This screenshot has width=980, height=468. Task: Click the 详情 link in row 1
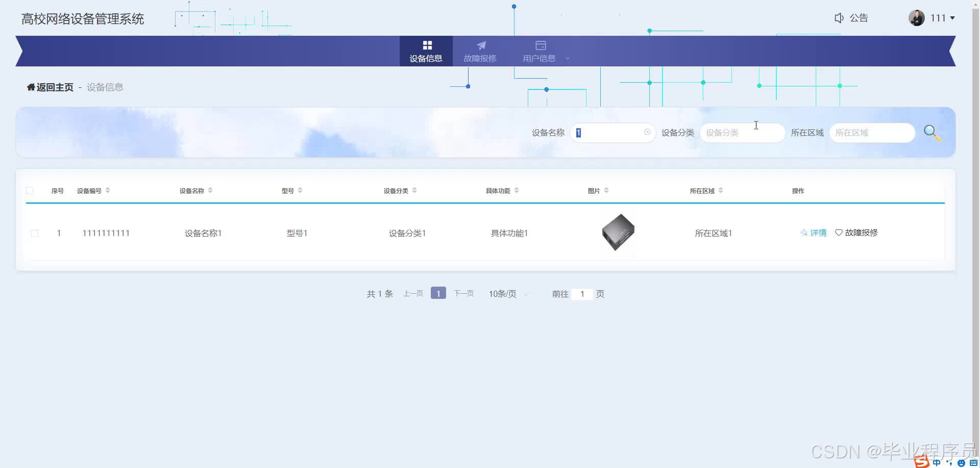(x=818, y=233)
